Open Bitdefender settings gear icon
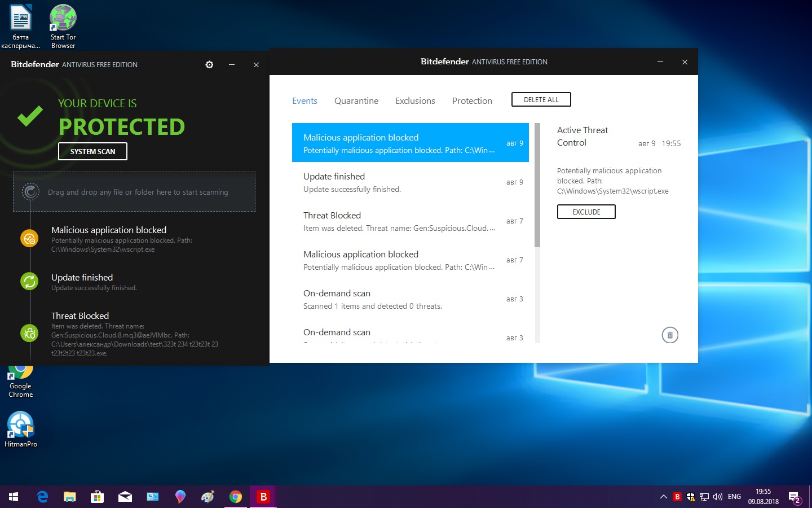This screenshot has height=508, width=812. pyautogui.click(x=209, y=65)
